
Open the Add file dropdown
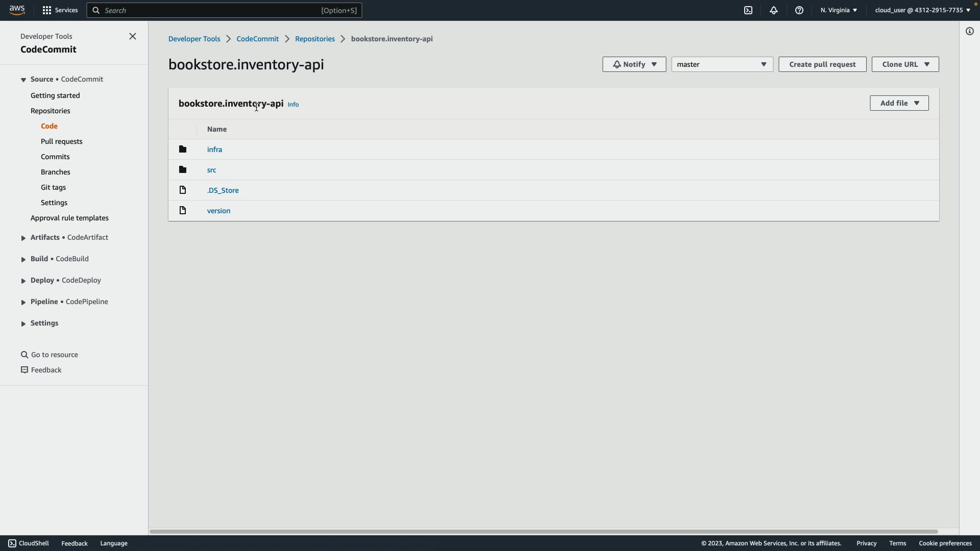tap(899, 103)
